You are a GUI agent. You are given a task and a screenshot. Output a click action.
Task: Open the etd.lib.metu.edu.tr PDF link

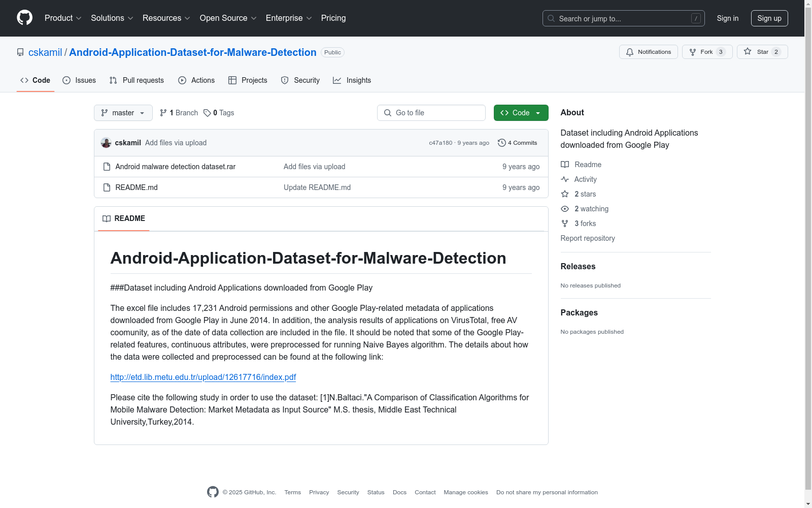click(x=203, y=377)
